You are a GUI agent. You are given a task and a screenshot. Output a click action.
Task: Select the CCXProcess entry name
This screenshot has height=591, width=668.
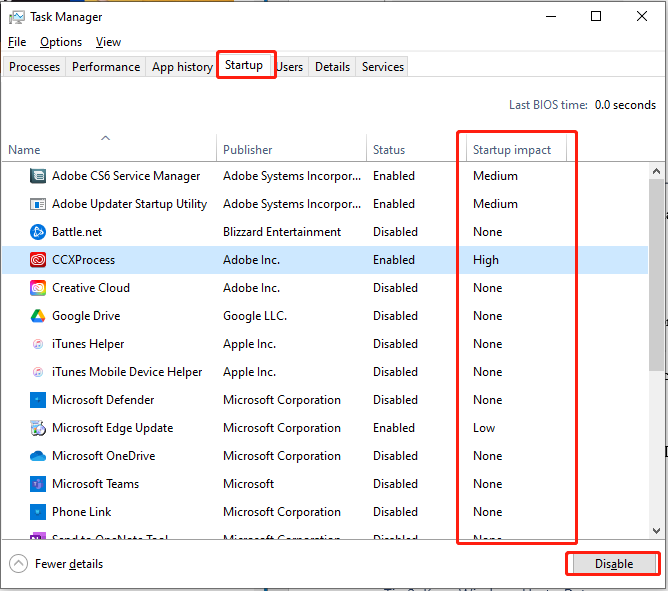[x=84, y=260]
